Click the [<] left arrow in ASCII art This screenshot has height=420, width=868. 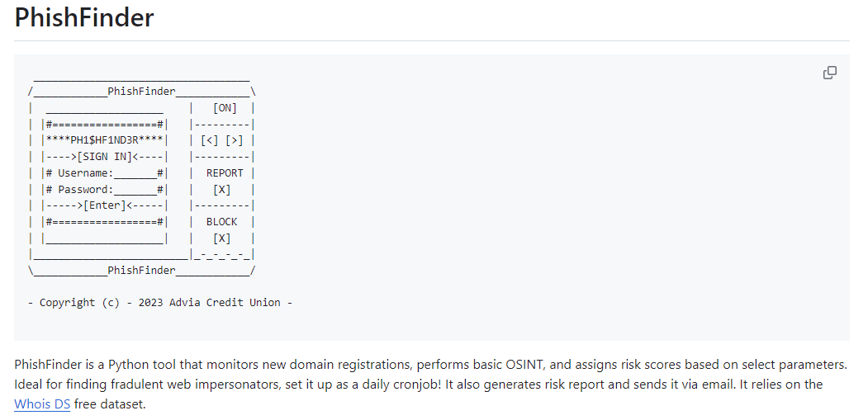pyautogui.click(x=209, y=140)
